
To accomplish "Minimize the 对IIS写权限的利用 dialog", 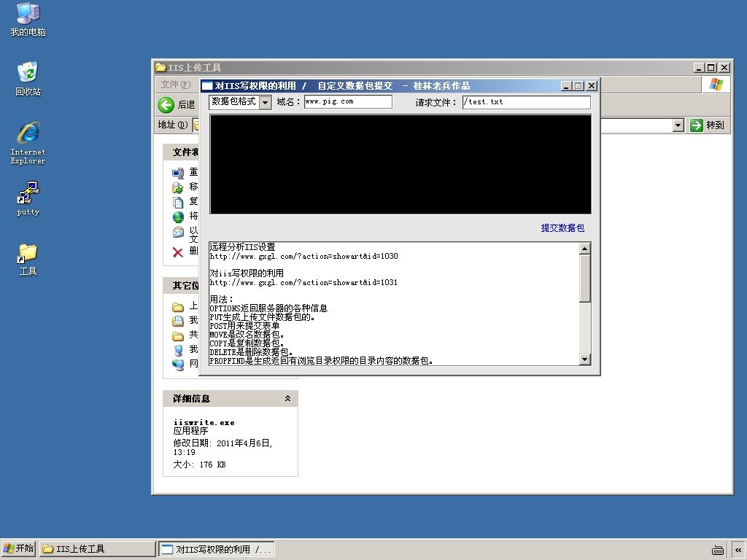I will click(565, 86).
